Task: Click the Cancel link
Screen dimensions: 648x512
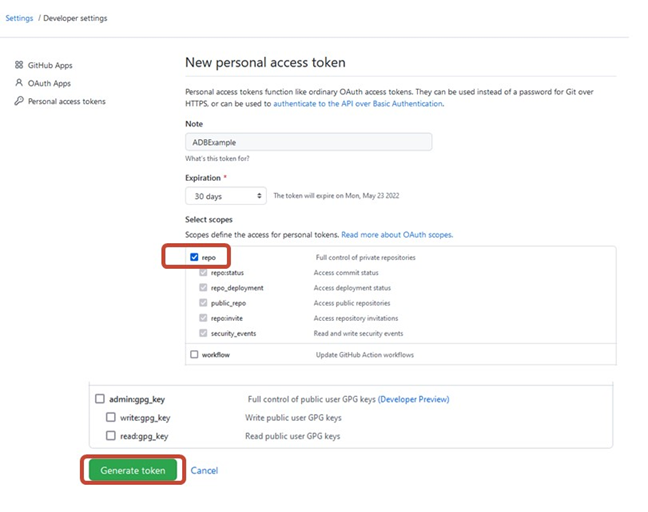Action: tap(204, 470)
